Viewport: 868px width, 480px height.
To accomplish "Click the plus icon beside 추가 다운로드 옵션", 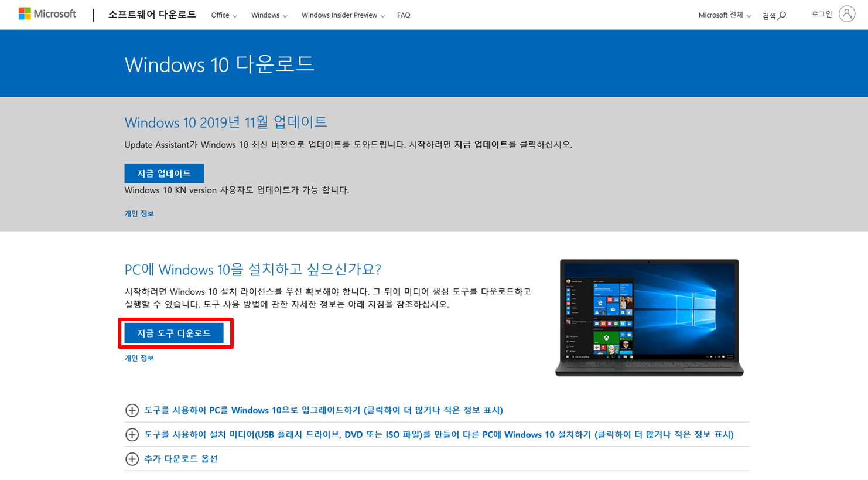I will (132, 459).
